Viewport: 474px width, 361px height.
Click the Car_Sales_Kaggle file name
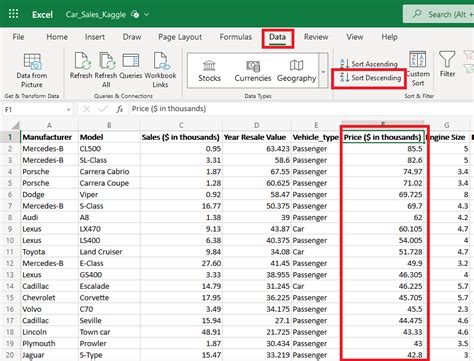(95, 15)
